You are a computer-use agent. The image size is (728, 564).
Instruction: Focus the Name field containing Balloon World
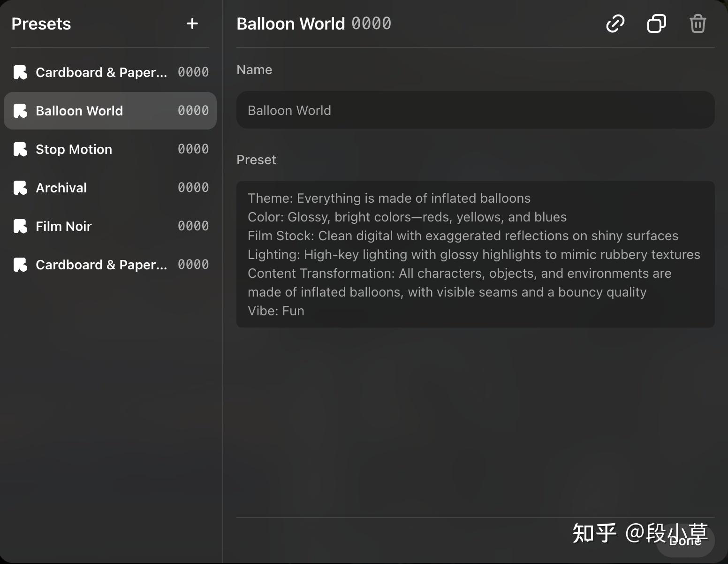(476, 110)
